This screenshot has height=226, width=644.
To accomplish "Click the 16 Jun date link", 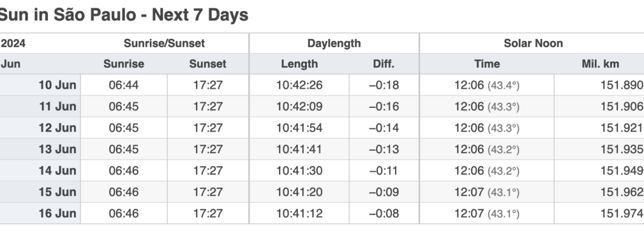I will click(57, 213).
